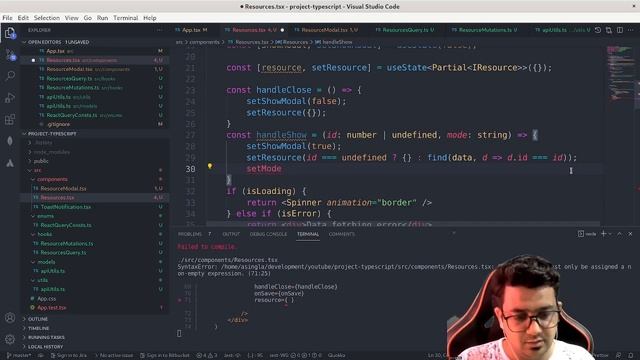Switch to the ResourceMutations.ts editor tab
The image size is (640, 360).
(x=487, y=30)
